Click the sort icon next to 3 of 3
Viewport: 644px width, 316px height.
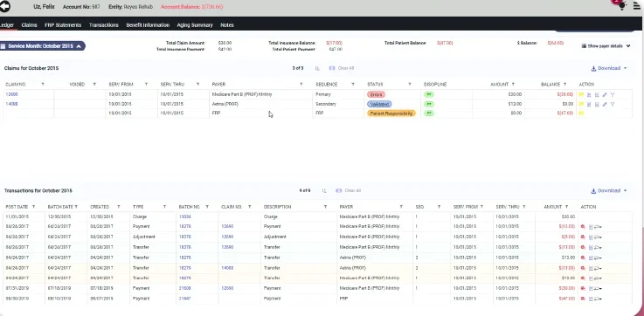tap(317, 68)
